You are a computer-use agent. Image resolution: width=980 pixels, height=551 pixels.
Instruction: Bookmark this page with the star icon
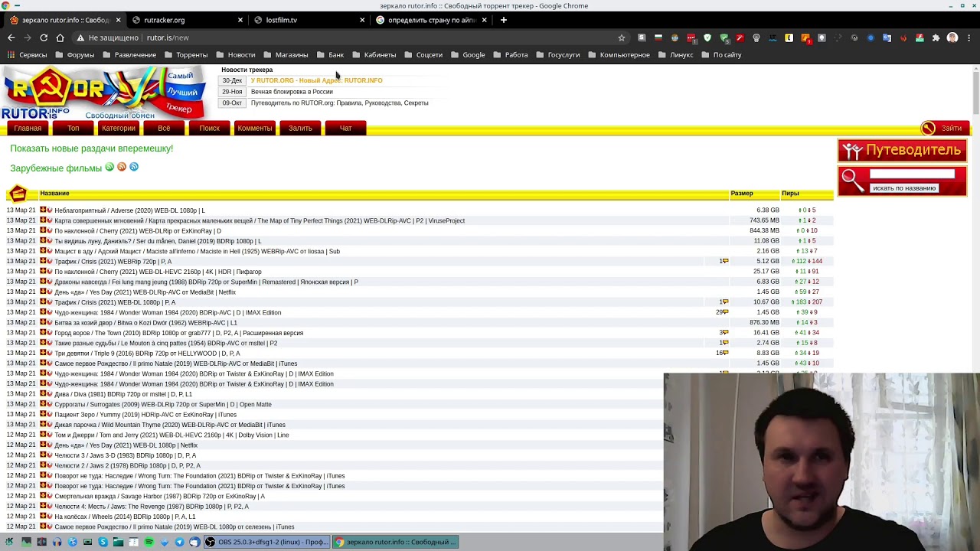click(622, 37)
